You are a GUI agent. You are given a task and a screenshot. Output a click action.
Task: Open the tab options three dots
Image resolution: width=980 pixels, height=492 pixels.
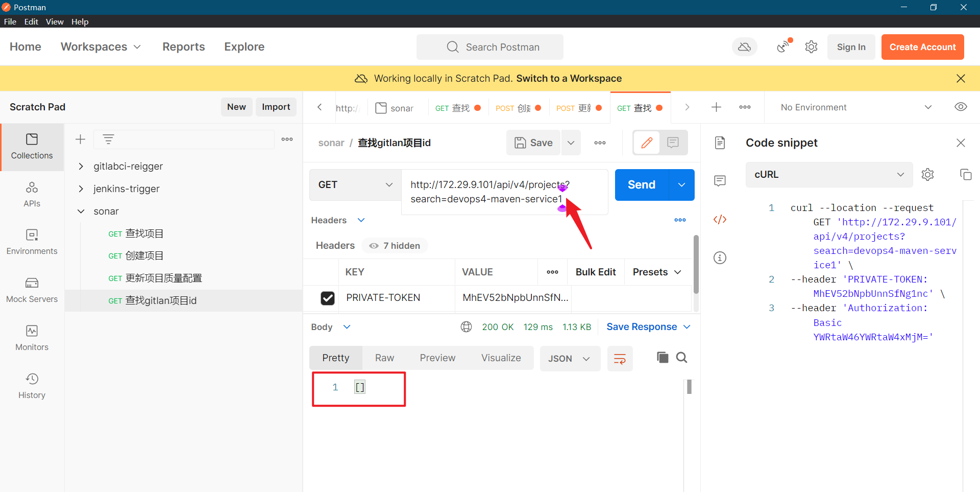point(745,107)
